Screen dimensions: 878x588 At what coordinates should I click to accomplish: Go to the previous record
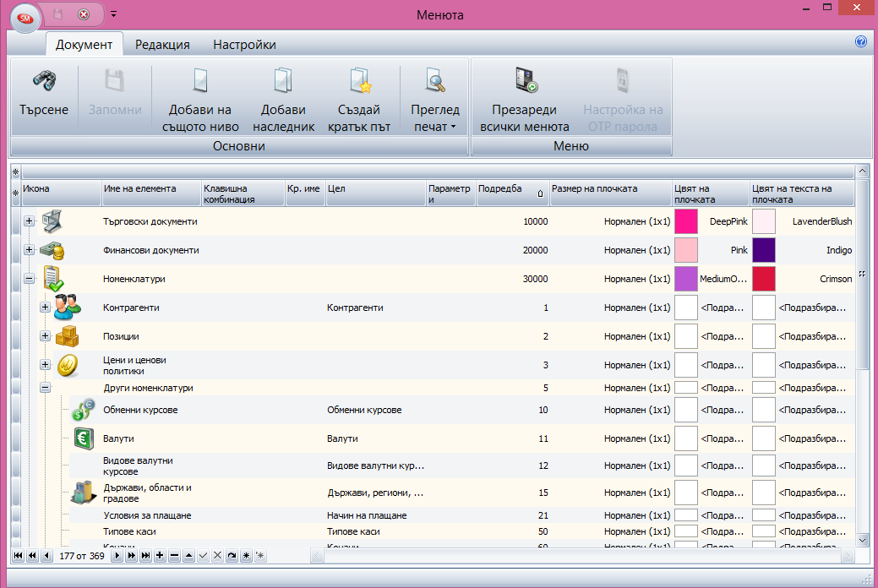[47, 556]
